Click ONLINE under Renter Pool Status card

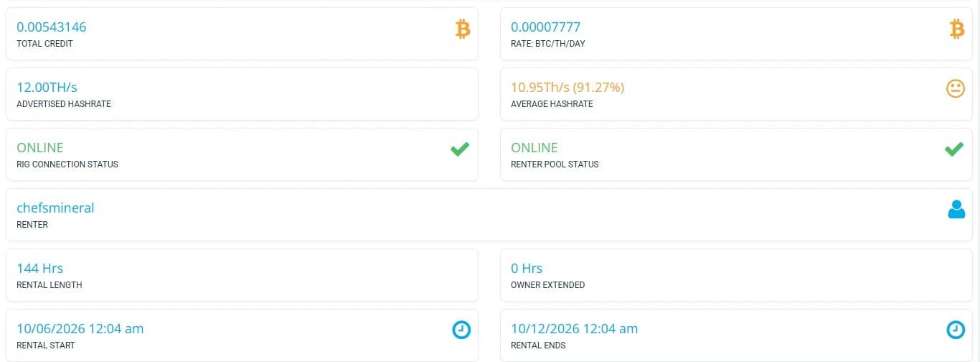[x=534, y=147]
